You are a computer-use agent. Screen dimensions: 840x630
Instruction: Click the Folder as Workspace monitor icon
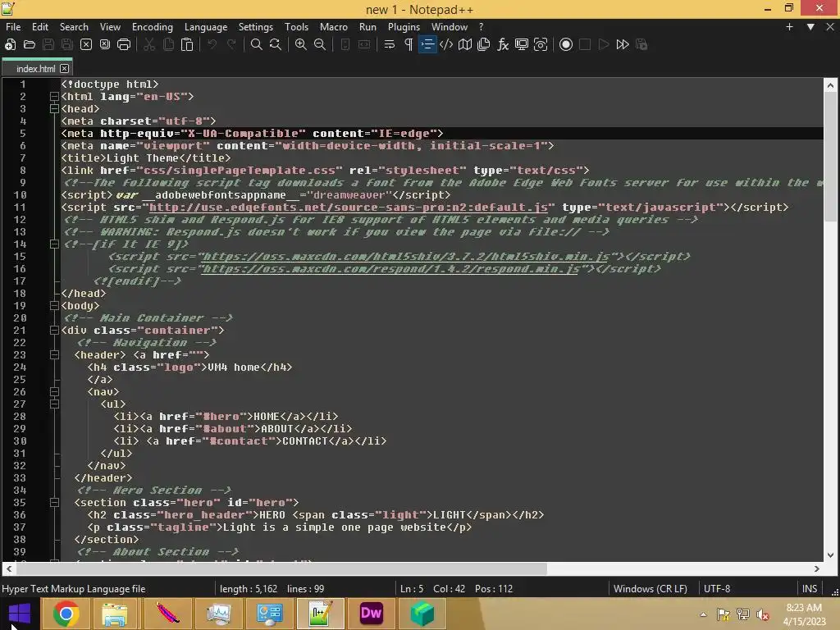click(x=522, y=44)
